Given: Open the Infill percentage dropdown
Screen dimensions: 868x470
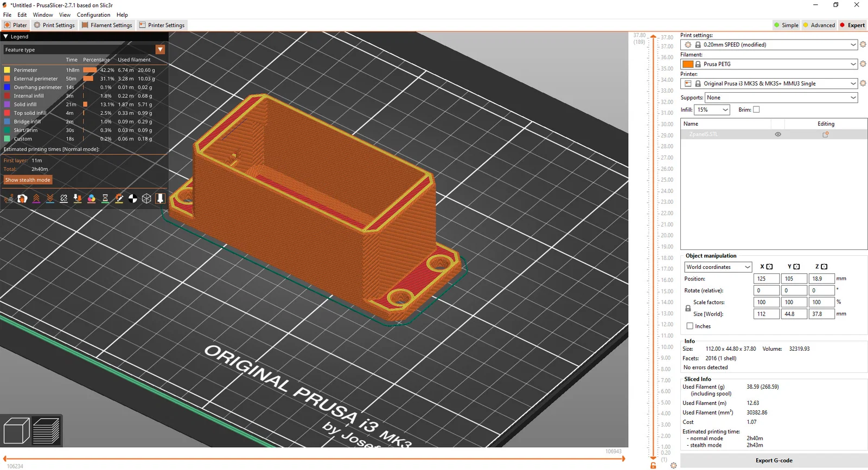Looking at the screenshot, I should 725,110.
